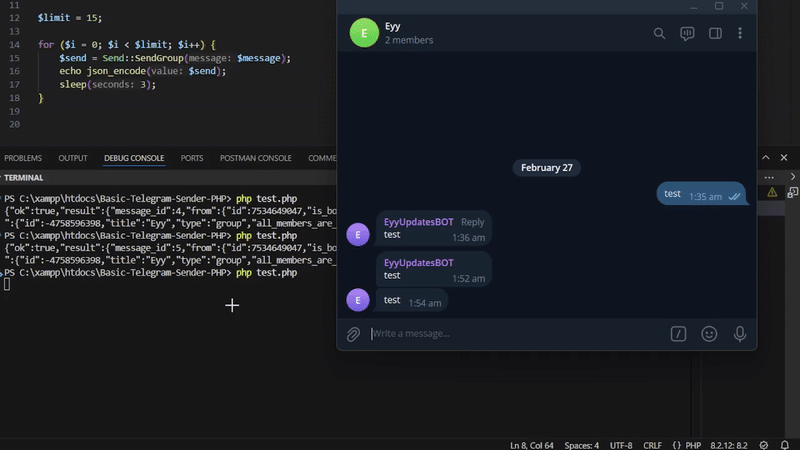Change CRLF end-of-line sequence
Image resolution: width=800 pixels, height=450 pixels.
pyautogui.click(x=652, y=445)
